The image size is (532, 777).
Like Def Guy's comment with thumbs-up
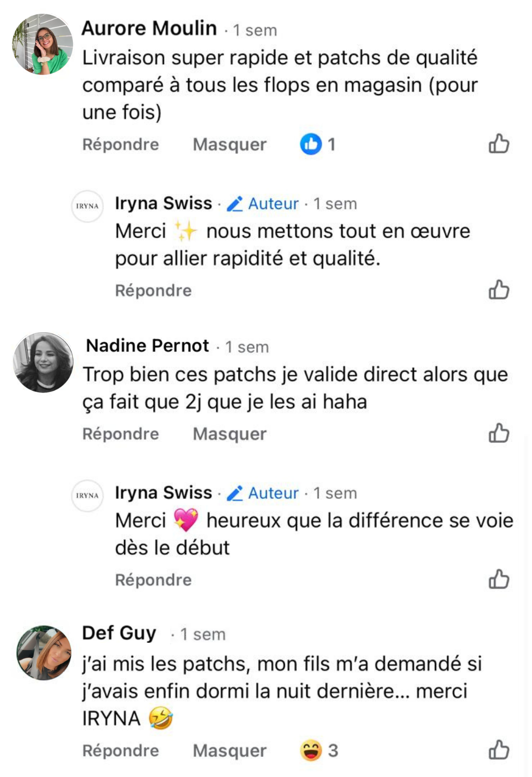(x=499, y=750)
